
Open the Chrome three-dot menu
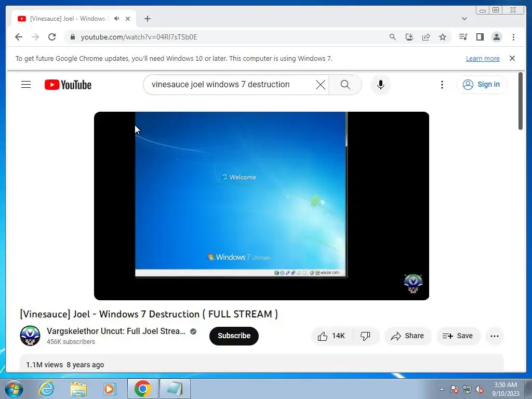coord(513,37)
